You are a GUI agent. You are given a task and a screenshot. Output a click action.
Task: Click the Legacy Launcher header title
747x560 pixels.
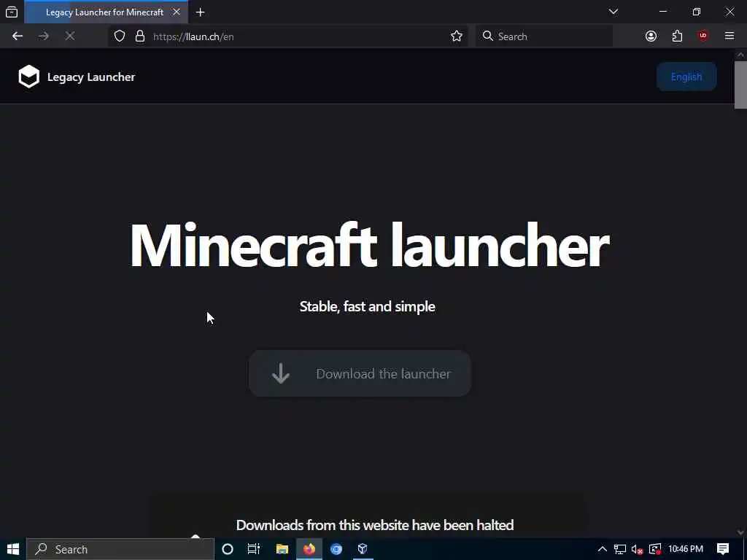point(91,77)
